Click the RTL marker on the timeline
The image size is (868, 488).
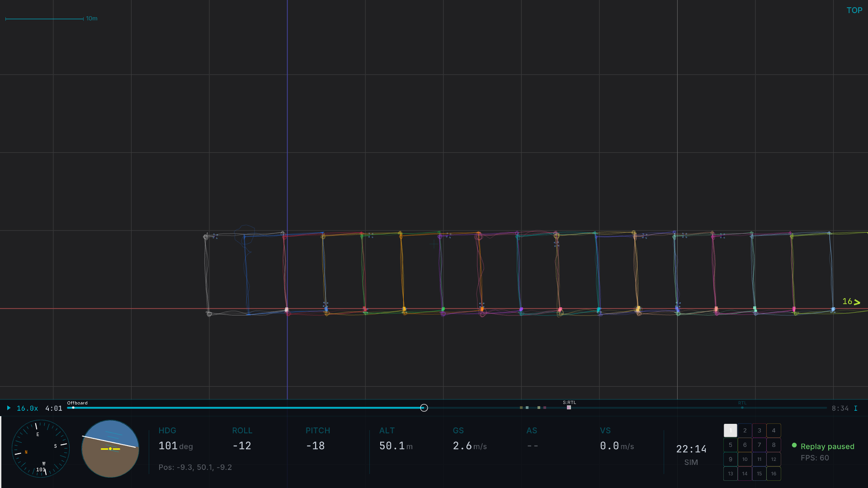coord(742,408)
